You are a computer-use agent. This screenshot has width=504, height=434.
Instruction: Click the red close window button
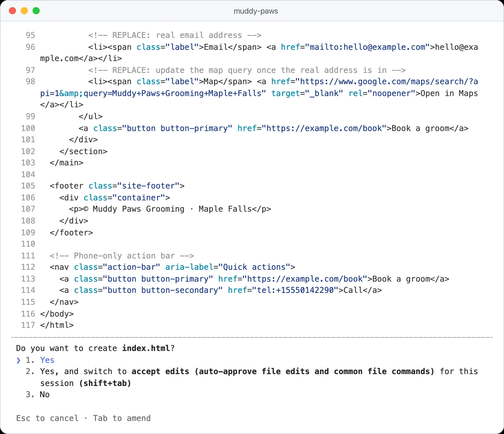12,11
